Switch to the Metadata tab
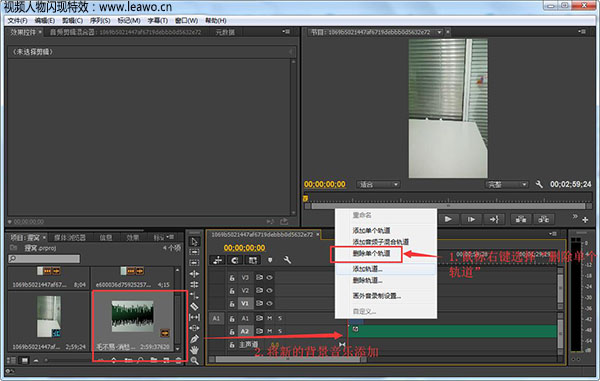Viewport: 600px width, 381px height. [x=225, y=32]
